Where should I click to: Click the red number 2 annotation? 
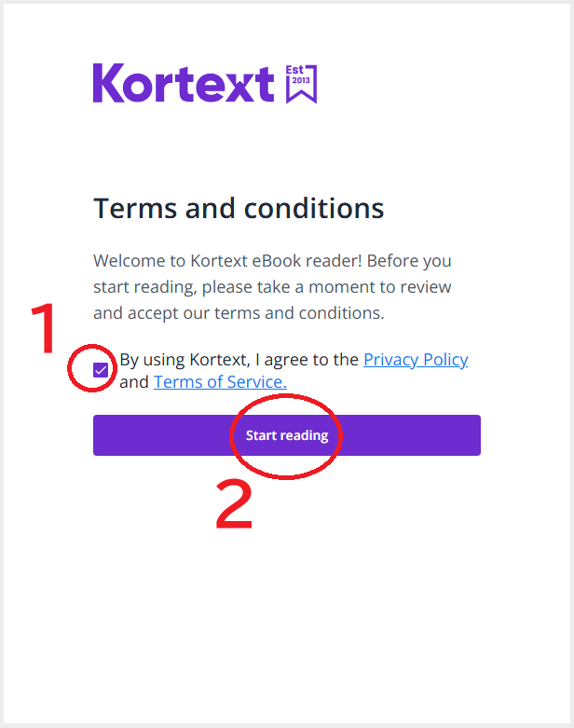click(234, 504)
